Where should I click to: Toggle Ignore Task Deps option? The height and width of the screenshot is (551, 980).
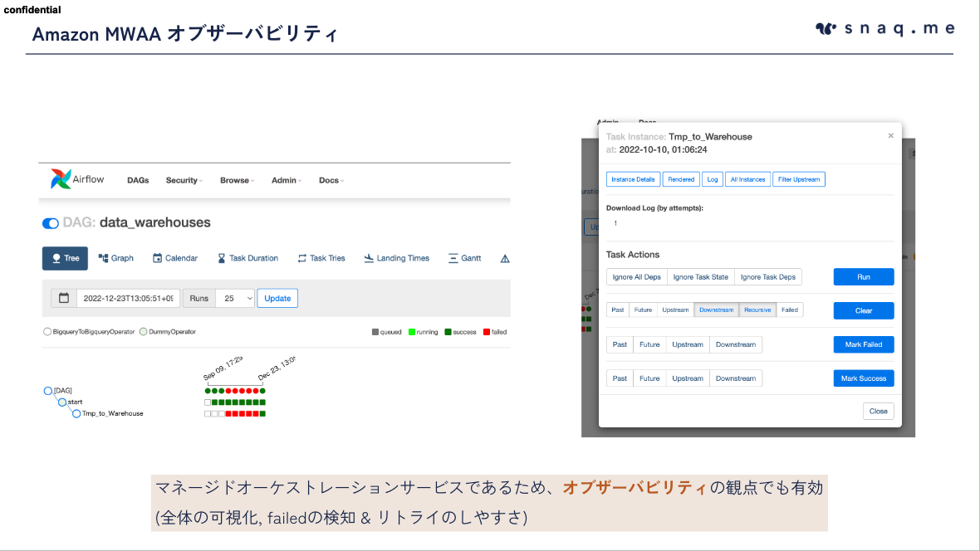768,277
